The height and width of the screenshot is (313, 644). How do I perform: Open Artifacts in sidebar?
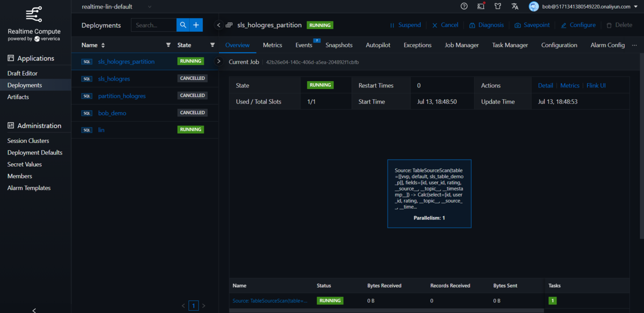coord(18,97)
